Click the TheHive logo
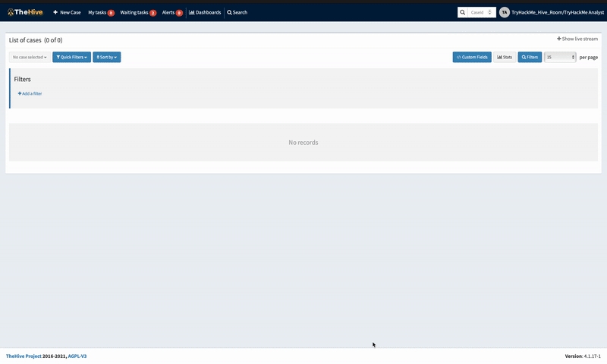The width and height of the screenshot is (607, 364). pyautogui.click(x=26, y=12)
